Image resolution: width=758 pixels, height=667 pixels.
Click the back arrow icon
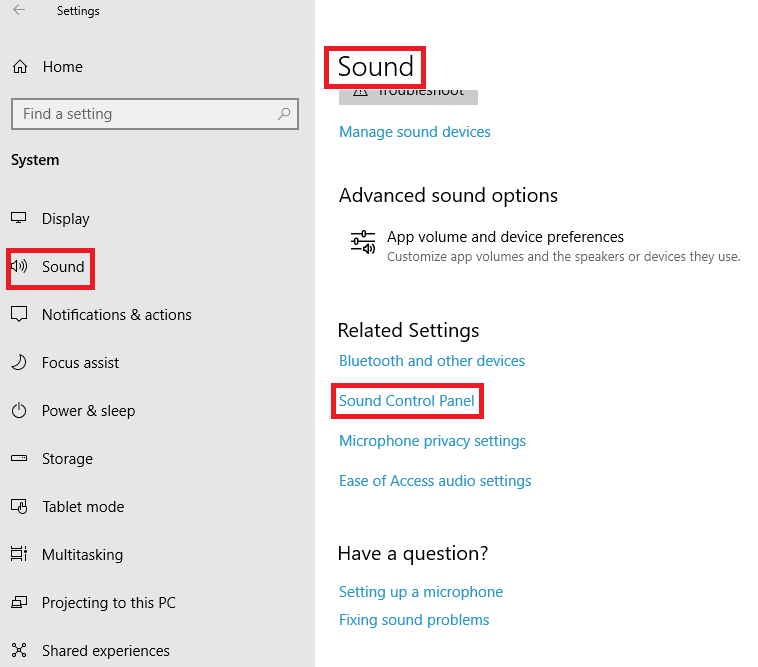coord(19,11)
